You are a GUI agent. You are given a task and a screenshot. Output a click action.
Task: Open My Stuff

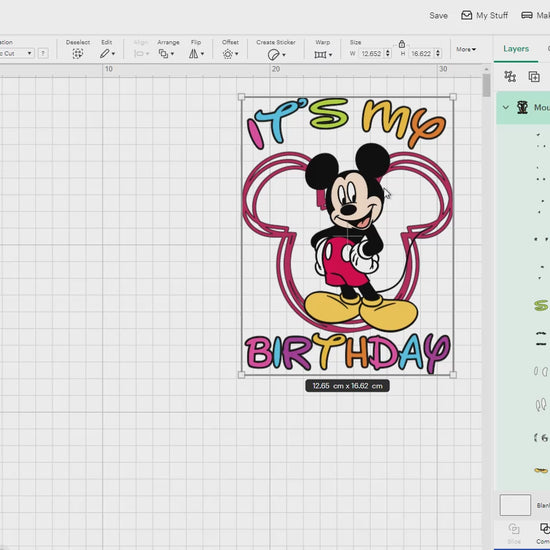pos(484,15)
